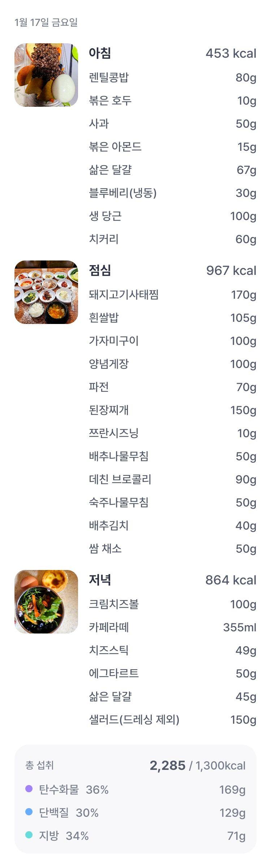The width and height of the screenshot is (271, 868).
Task: Open the 샐러드(드레싱 제외) entry
Action: 173,720
